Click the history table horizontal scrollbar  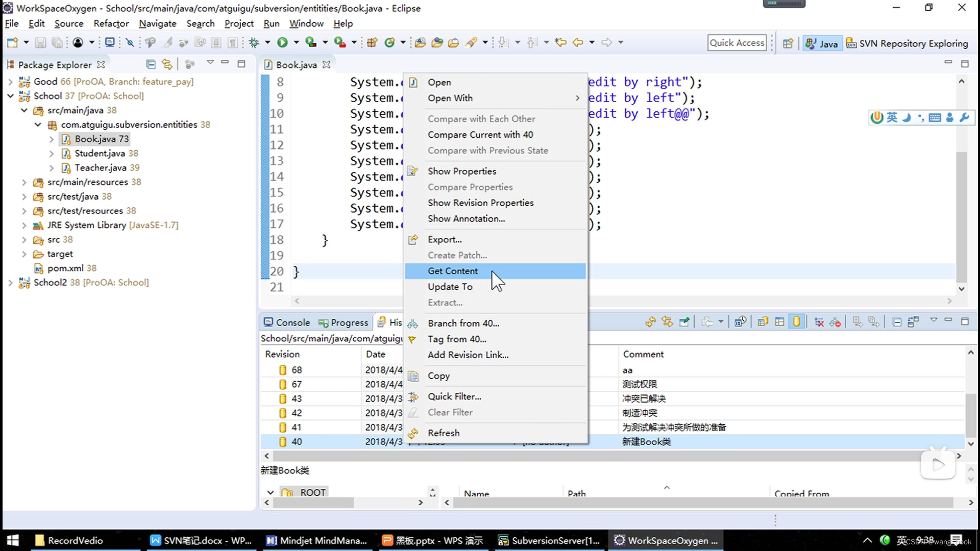(612, 456)
